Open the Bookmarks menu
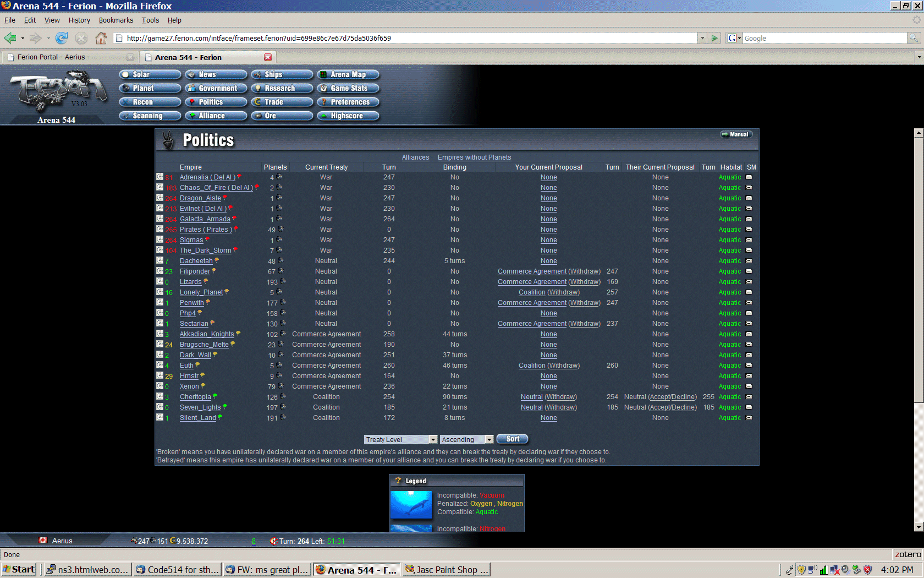This screenshot has width=924, height=578. 116,20
